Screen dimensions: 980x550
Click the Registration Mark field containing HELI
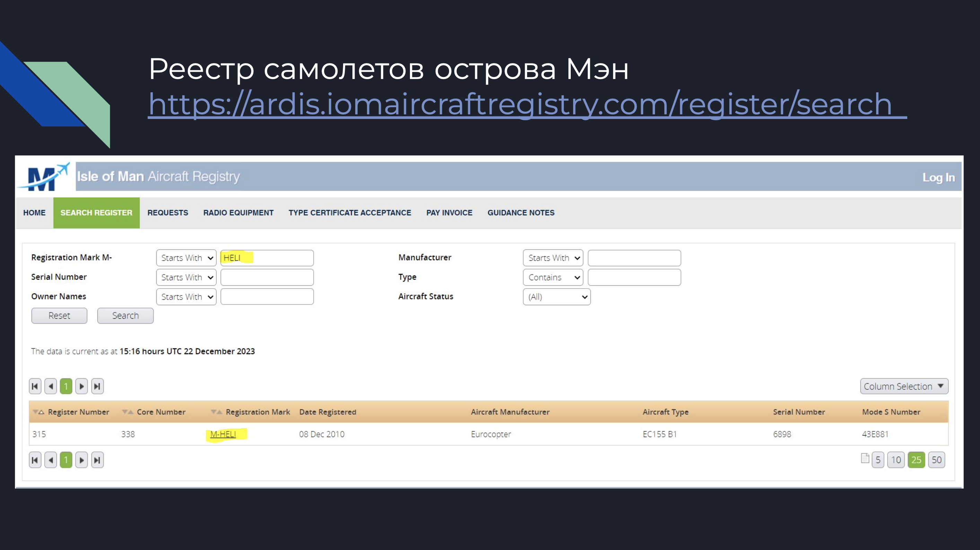[267, 258]
